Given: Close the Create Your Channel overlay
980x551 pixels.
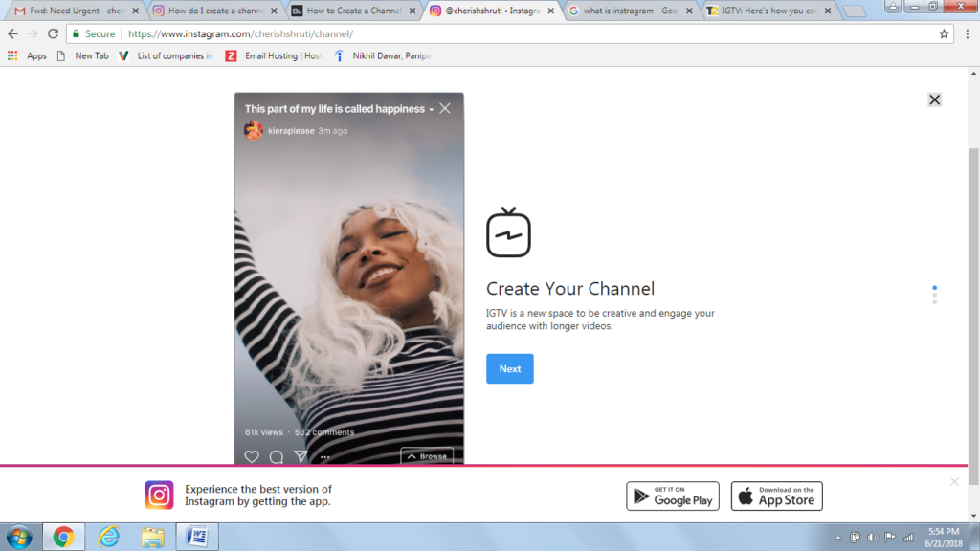Looking at the screenshot, I should [x=934, y=99].
